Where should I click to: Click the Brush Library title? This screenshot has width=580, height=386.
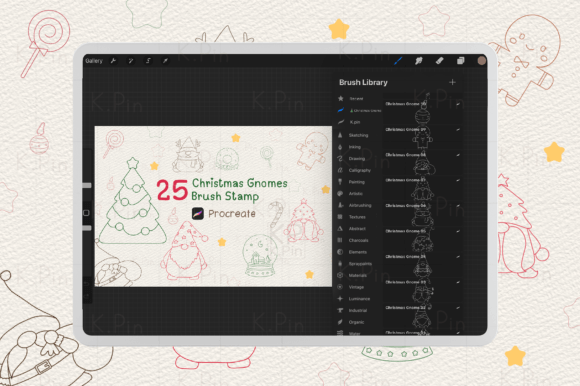[x=363, y=82]
